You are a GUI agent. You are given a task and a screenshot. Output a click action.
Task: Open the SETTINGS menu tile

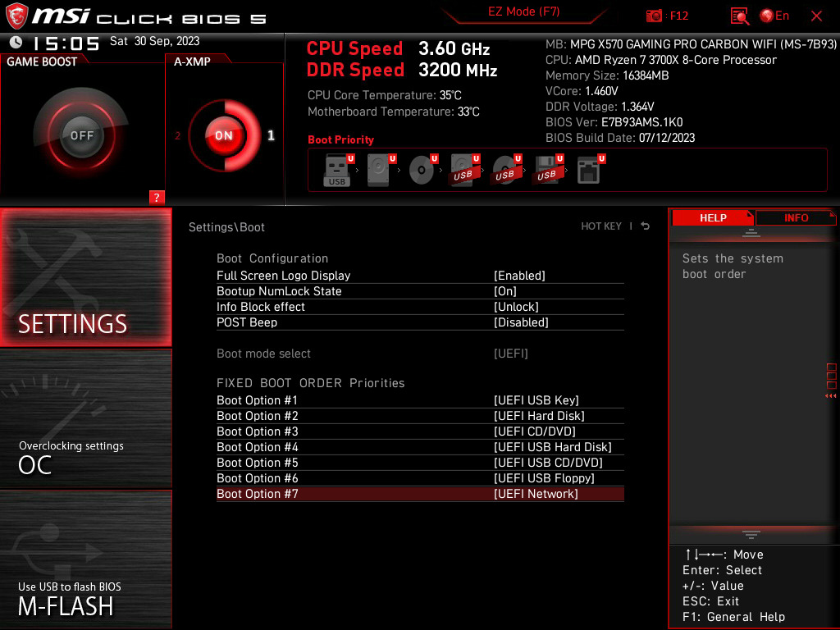(85, 277)
